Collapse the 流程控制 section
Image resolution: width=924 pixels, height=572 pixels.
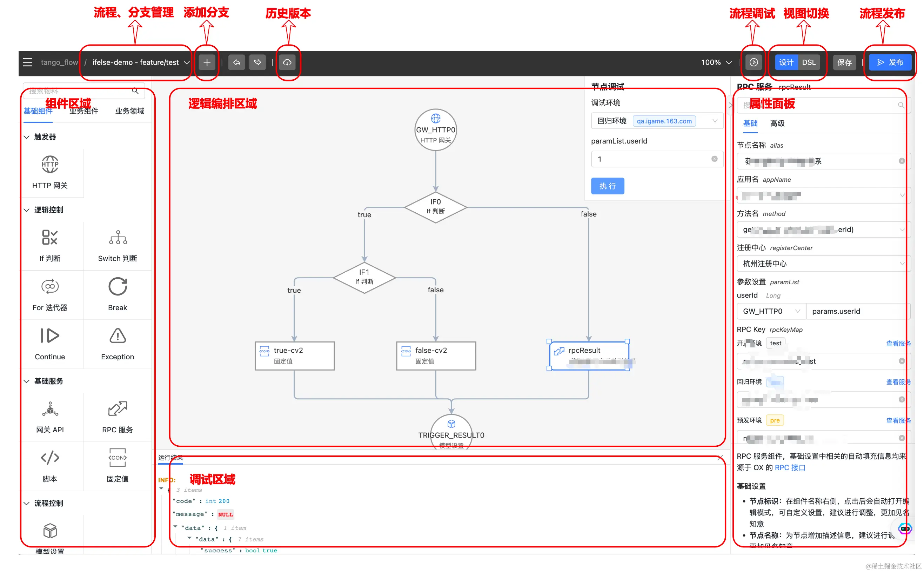[26, 503]
